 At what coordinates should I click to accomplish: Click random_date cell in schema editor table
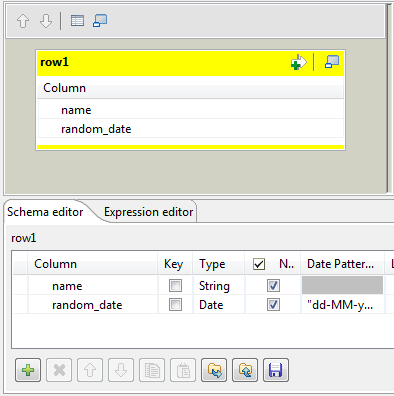click(93, 305)
